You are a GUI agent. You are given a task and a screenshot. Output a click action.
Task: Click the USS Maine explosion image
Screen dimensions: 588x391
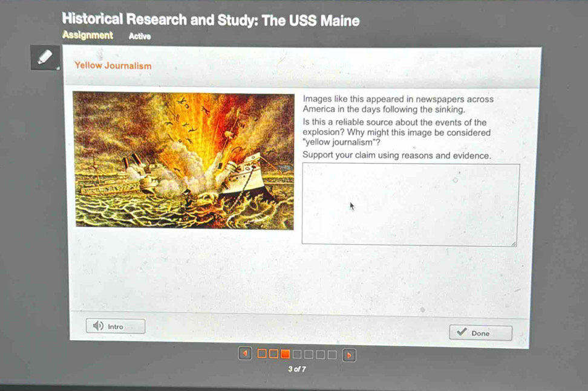(184, 160)
